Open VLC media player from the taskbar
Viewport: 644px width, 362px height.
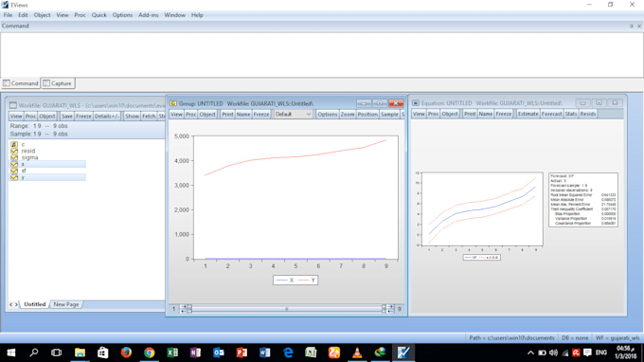tap(357, 353)
